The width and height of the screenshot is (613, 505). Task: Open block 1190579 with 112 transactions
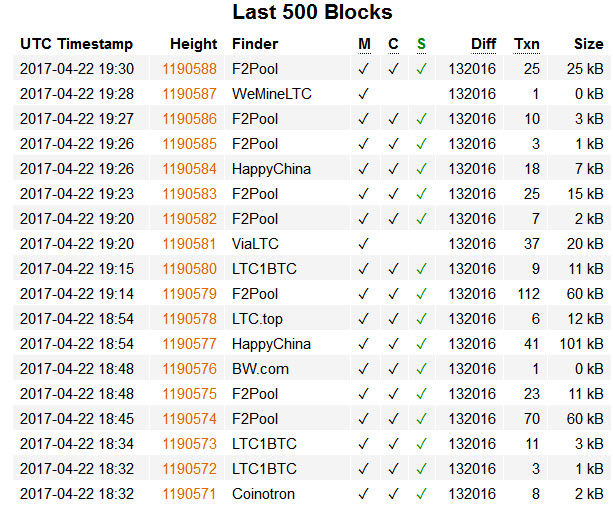click(x=189, y=294)
